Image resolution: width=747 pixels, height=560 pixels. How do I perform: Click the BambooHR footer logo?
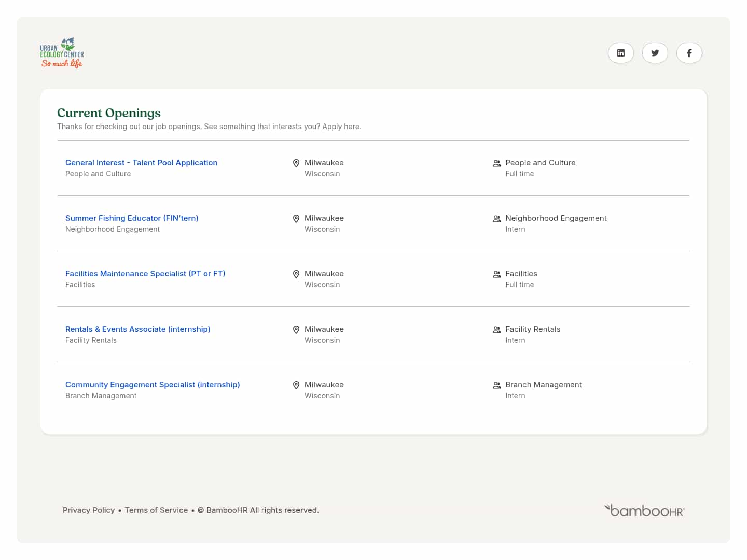[x=644, y=510]
